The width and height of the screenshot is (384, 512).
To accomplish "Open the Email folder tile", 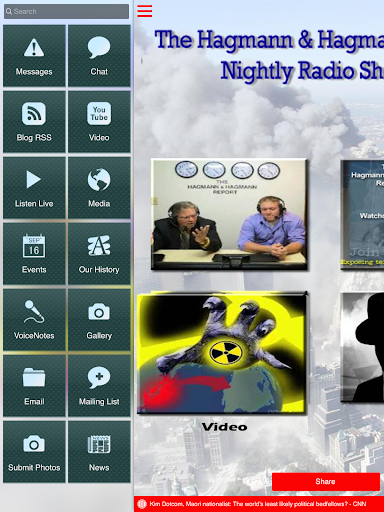I will coord(34,386).
